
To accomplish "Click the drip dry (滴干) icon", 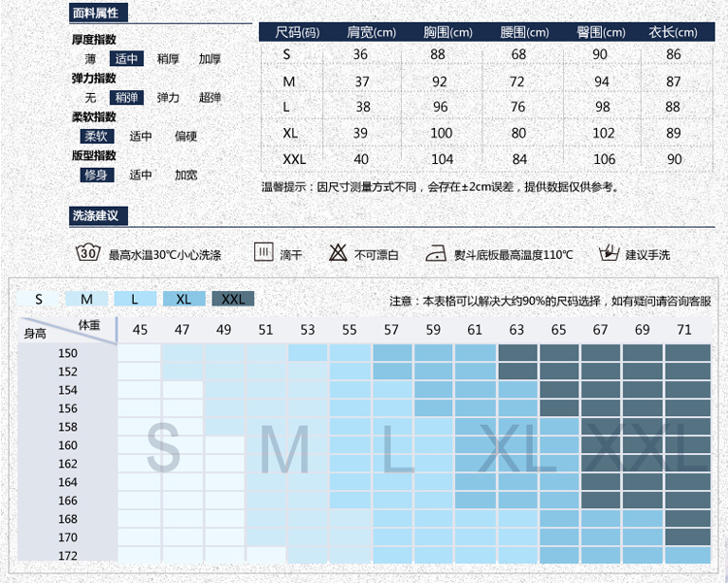I will [x=264, y=254].
